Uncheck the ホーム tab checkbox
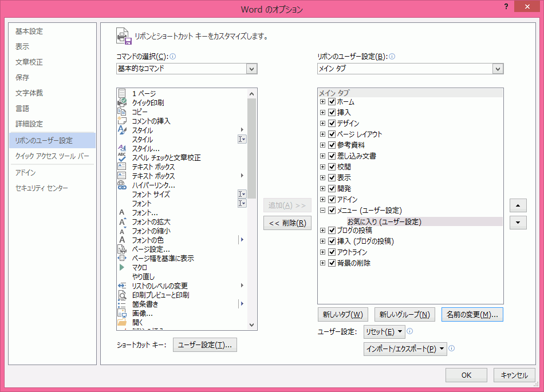The width and height of the screenshot is (544, 392). coord(332,101)
